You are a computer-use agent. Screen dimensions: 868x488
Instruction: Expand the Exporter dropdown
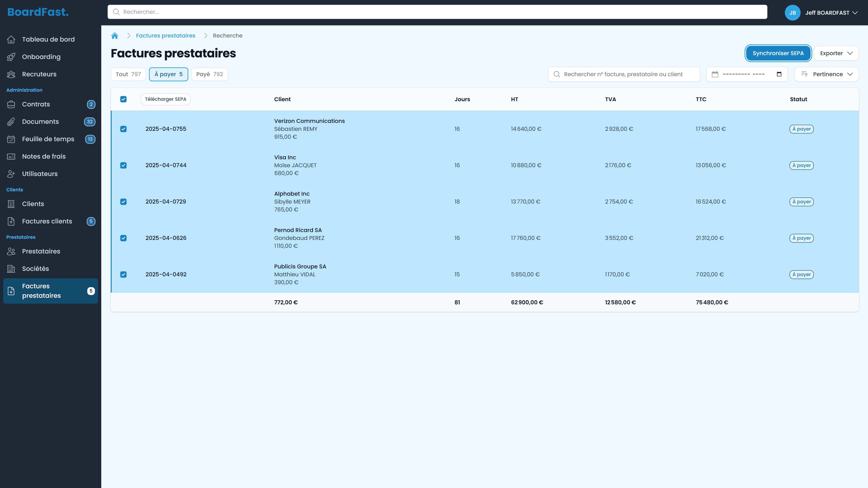[836, 53]
